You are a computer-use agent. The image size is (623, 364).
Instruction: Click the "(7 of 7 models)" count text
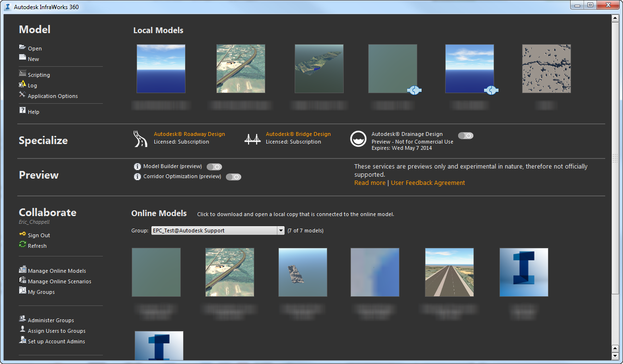coord(305,231)
